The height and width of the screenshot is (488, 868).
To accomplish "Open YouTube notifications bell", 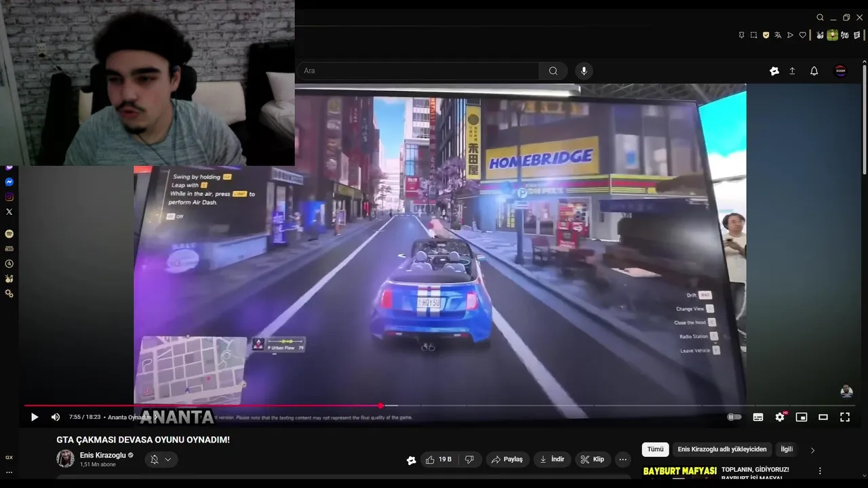I will pyautogui.click(x=814, y=71).
